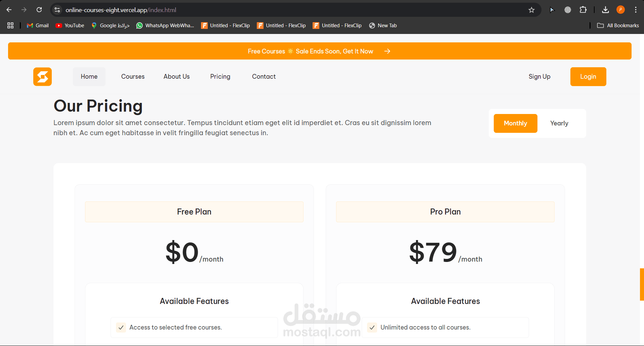The image size is (644, 346).
Task: Click the globe extension icon in toolbar
Action: (x=568, y=10)
